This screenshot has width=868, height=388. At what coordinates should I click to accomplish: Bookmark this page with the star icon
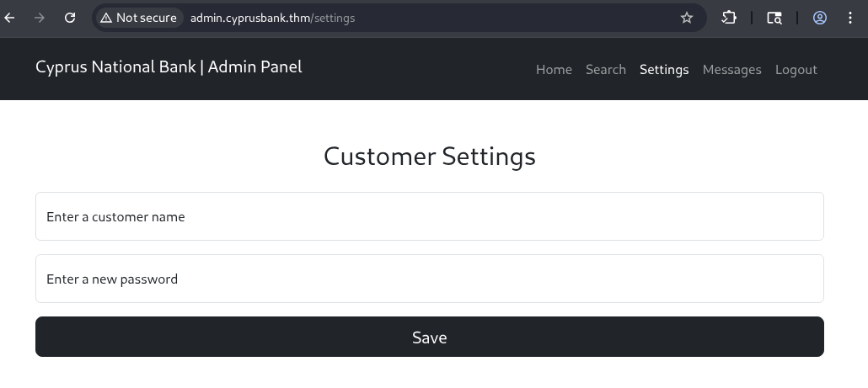coord(687,18)
